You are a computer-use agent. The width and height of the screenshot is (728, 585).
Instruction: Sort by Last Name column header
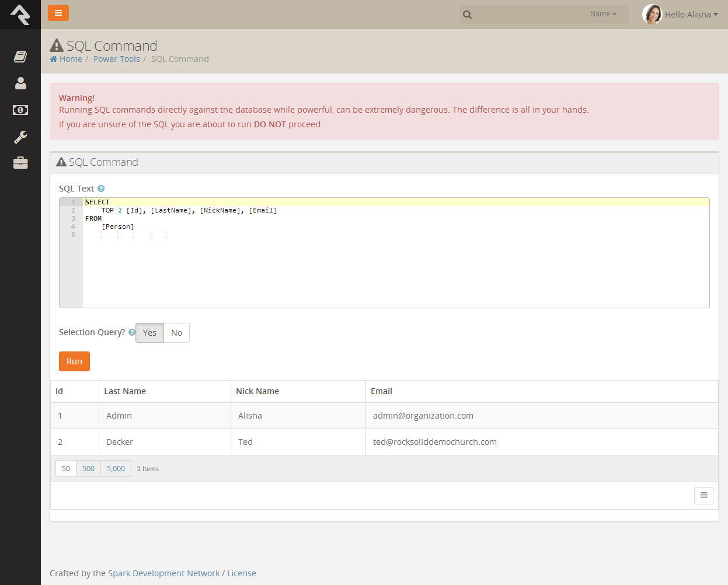[x=125, y=391]
